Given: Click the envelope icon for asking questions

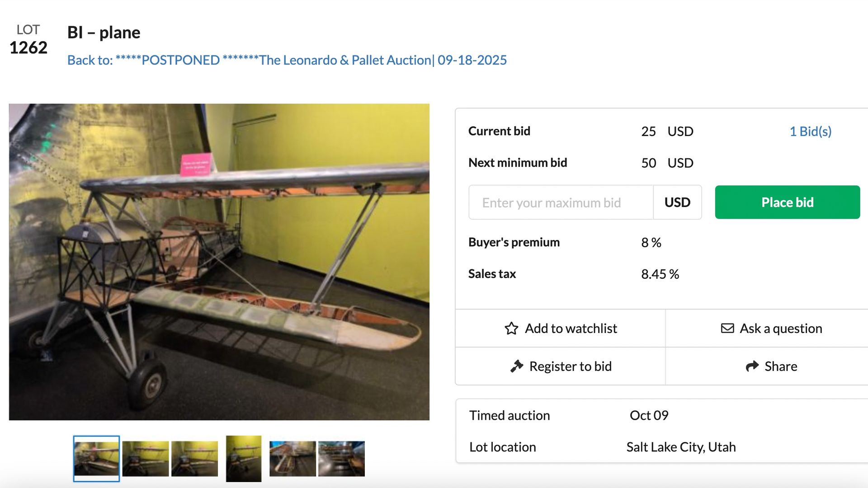Looking at the screenshot, I should click(728, 328).
